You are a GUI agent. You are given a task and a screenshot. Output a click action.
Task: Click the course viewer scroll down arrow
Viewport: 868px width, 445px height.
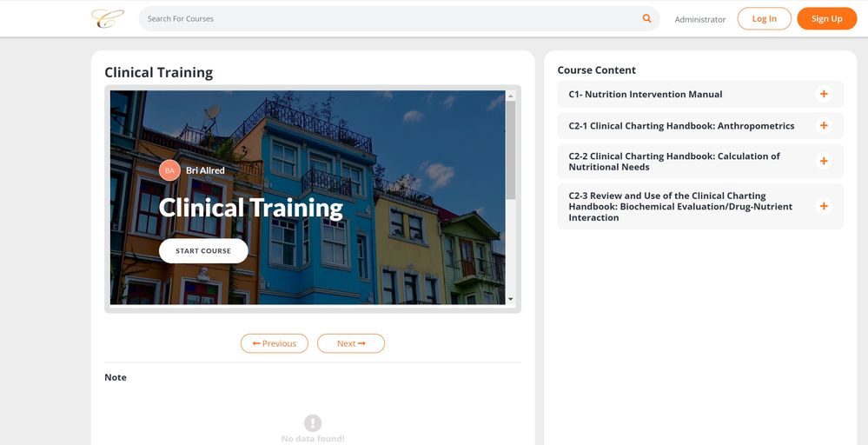[x=510, y=299]
